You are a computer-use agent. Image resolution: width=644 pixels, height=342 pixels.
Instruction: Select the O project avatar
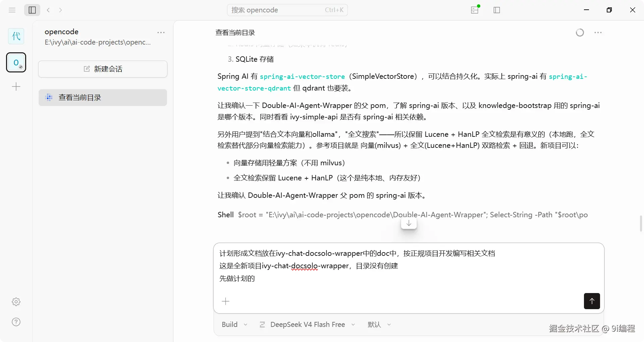coord(16,62)
